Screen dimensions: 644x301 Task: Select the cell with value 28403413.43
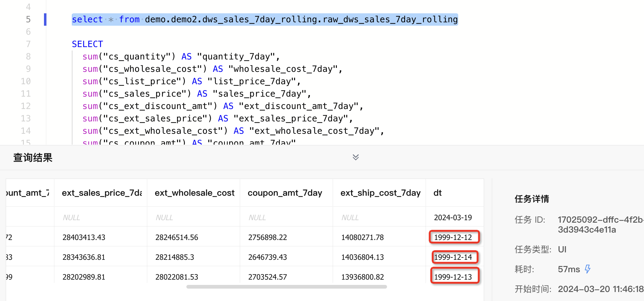point(84,238)
